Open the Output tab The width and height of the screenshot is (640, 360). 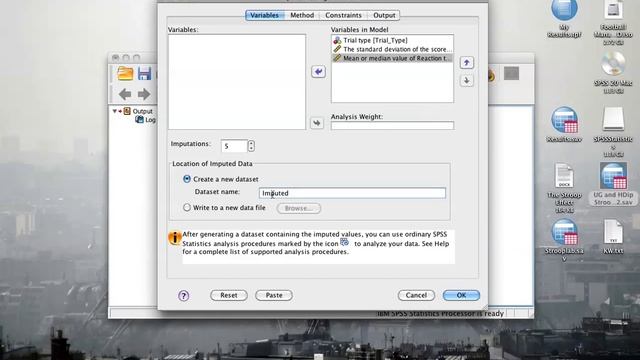(384, 15)
